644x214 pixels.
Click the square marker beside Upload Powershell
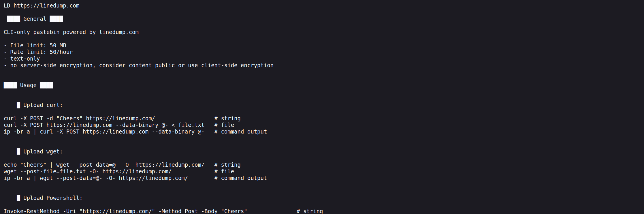pos(18,198)
